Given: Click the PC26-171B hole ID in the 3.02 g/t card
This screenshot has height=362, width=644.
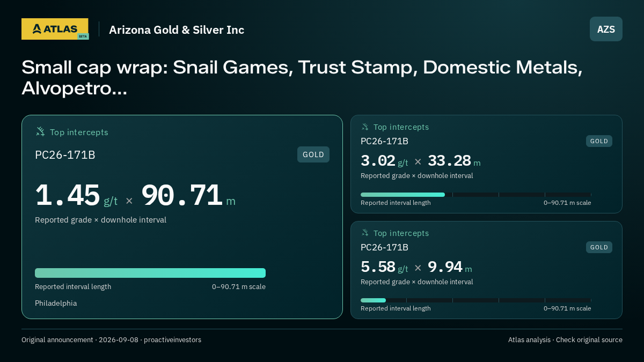Looking at the screenshot, I should (x=384, y=141).
